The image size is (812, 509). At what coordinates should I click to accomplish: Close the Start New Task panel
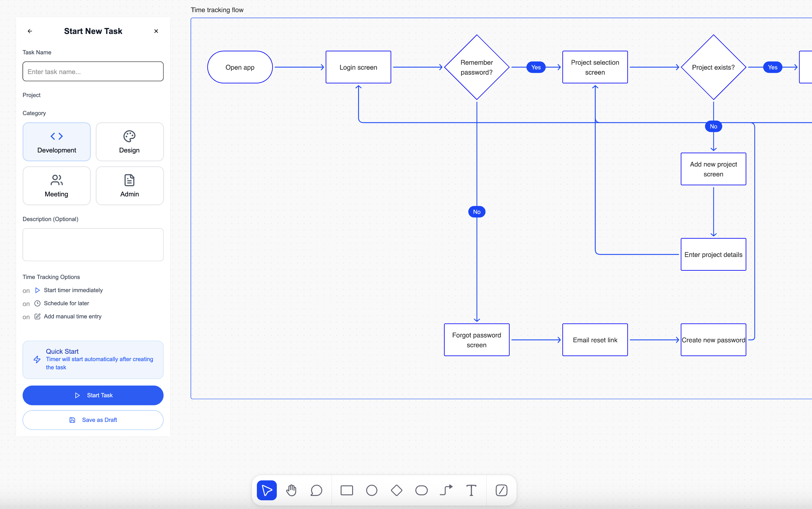pos(156,31)
